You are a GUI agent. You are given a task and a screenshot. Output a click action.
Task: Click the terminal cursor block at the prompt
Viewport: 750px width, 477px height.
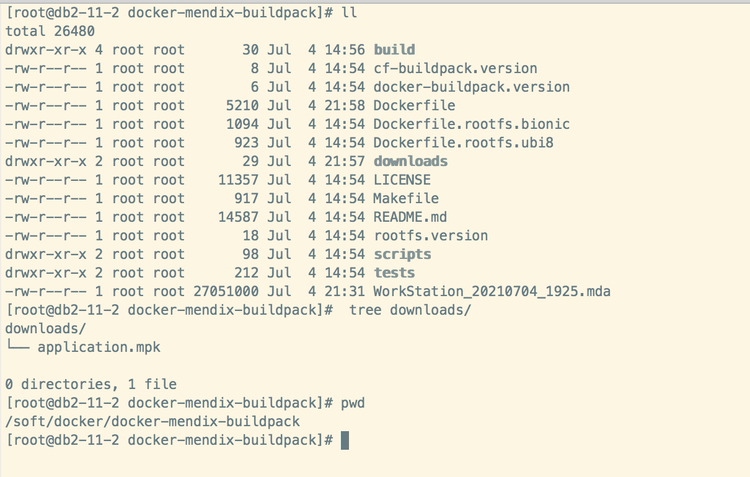tap(345, 441)
